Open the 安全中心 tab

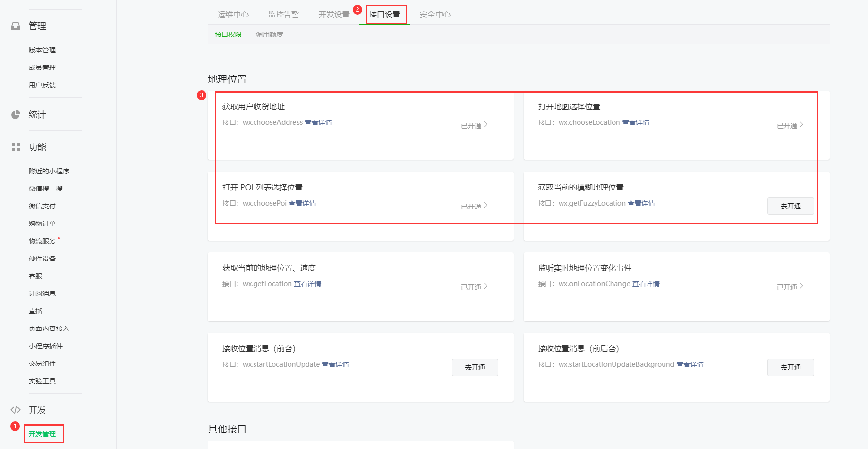tap(435, 15)
